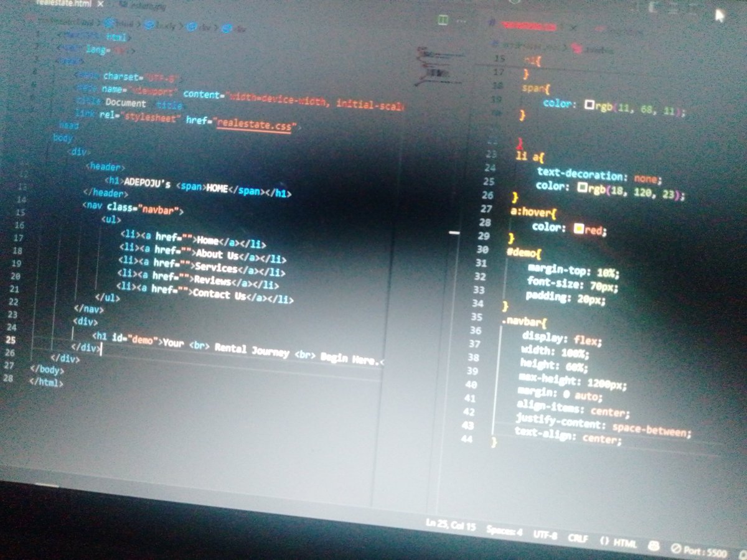Click line number 44 in CSS gutter

tap(467, 439)
